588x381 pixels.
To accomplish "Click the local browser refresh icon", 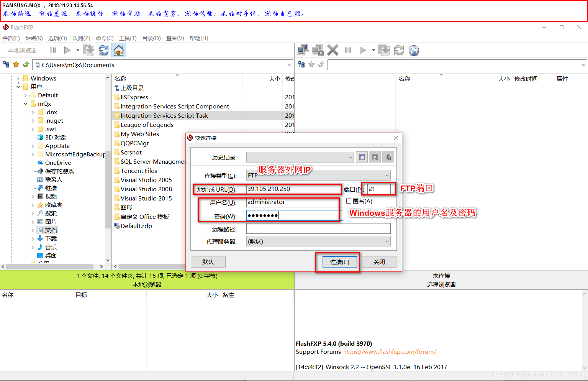I will coord(103,50).
